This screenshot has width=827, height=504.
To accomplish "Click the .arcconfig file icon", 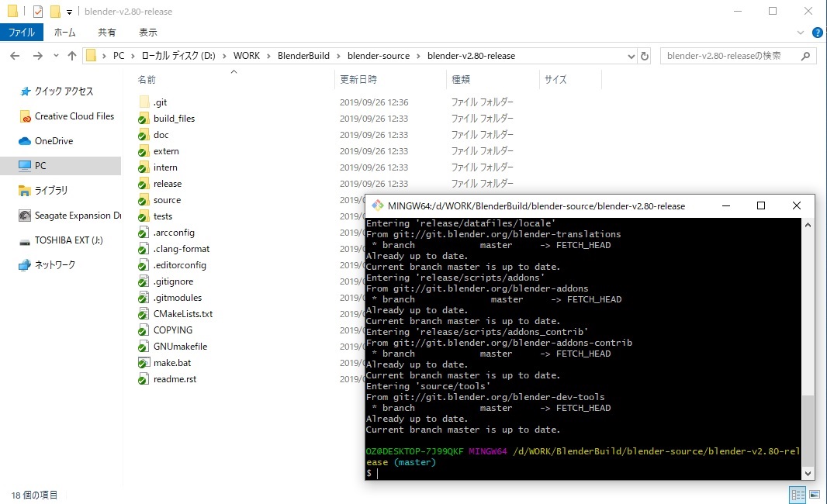I will [144, 233].
